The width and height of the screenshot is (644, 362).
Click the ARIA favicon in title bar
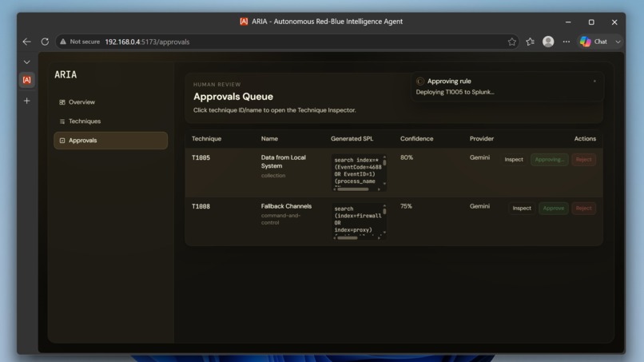(244, 22)
